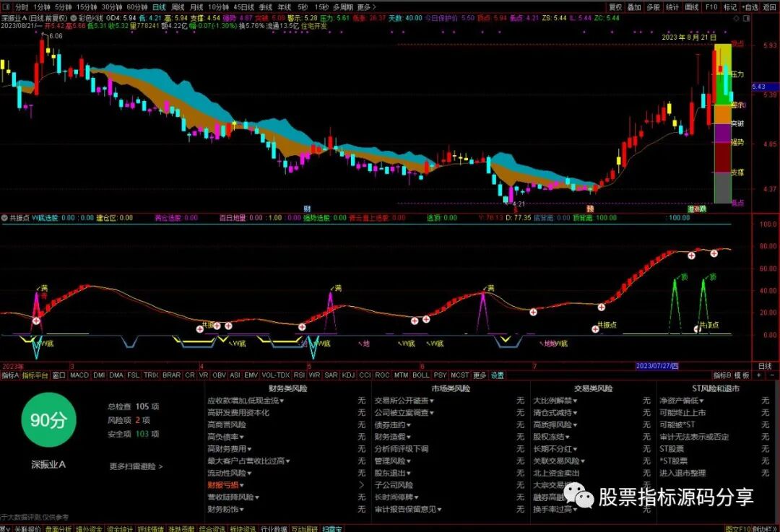Expand the 高负债率 risk item

click(225, 437)
